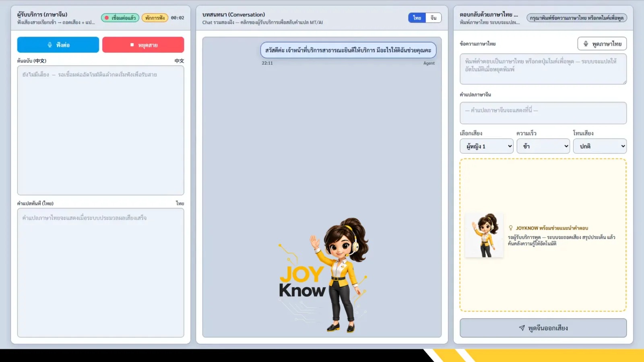Click the พักการฟัง paused status badge

155,18
